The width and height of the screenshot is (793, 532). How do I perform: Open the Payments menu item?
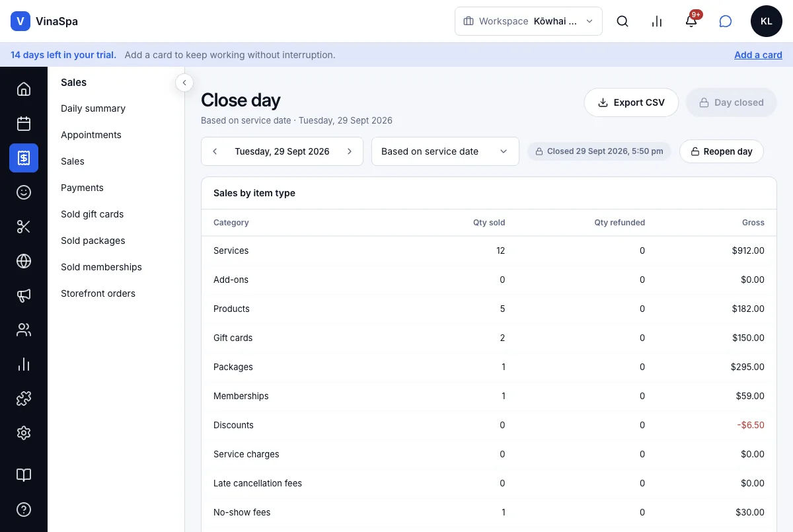pyautogui.click(x=82, y=188)
